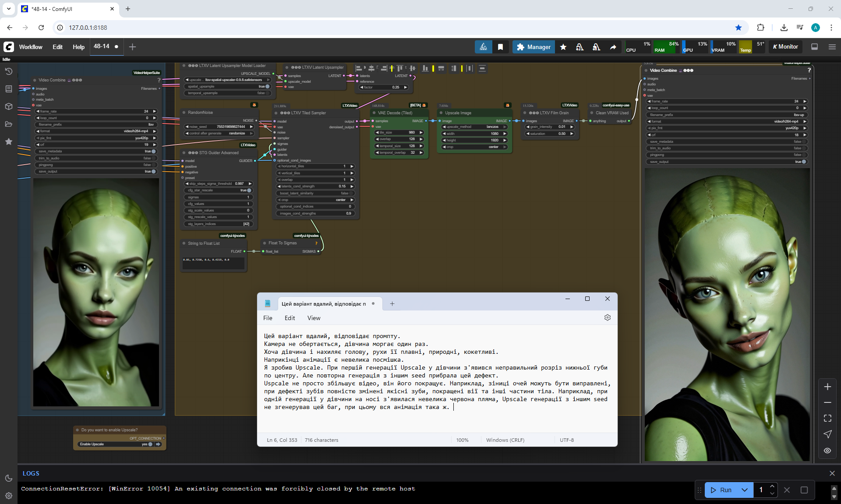Open the Workflow menu

tap(31, 47)
